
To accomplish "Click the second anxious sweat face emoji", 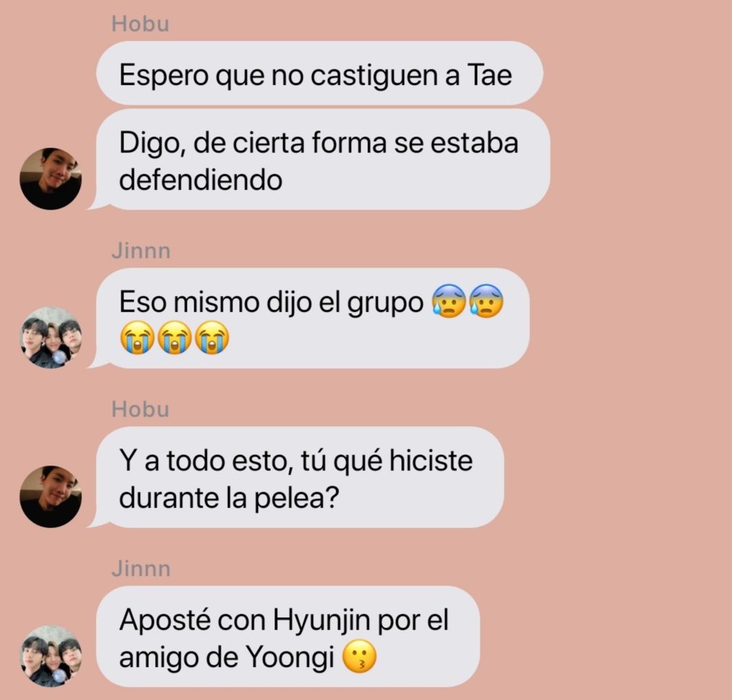I will click(x=486, y=301).
